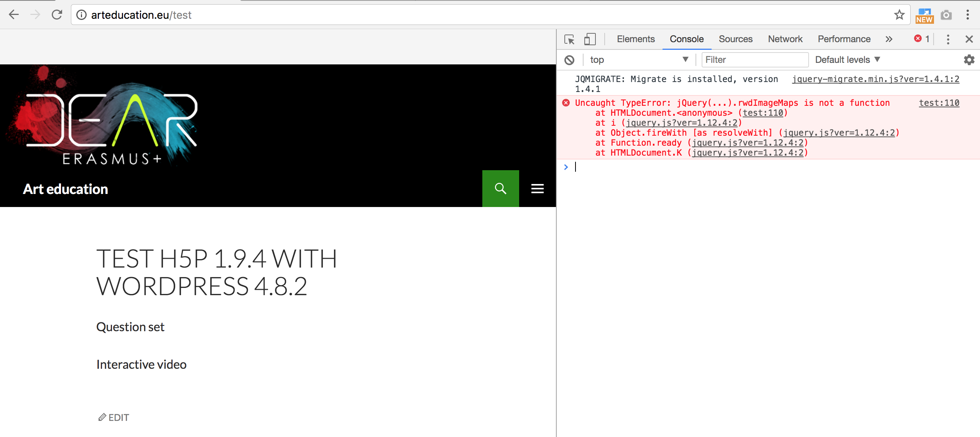Open test:110 link in the anonymous stack line
This screenshot has width=980, height=437.
point(763,113)
